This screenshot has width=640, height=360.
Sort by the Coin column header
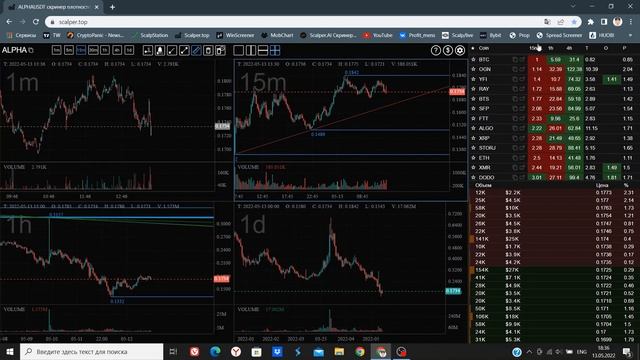coord(484,48)
